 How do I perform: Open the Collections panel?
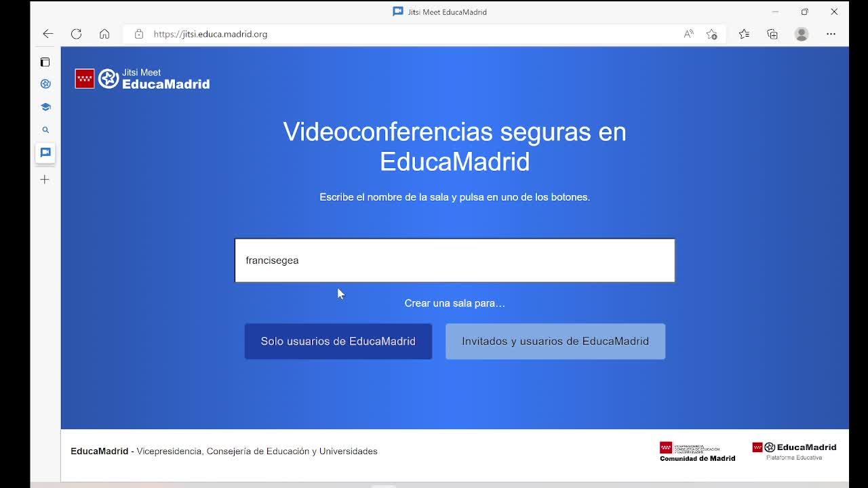coord(772,34)
